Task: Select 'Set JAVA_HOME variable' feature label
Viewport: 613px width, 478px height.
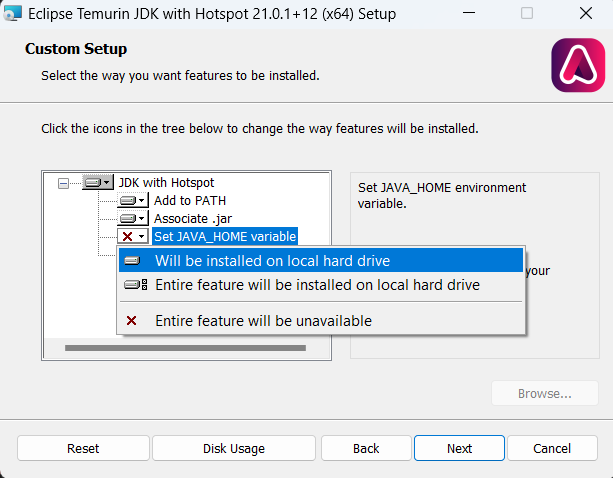Action: 225,236
